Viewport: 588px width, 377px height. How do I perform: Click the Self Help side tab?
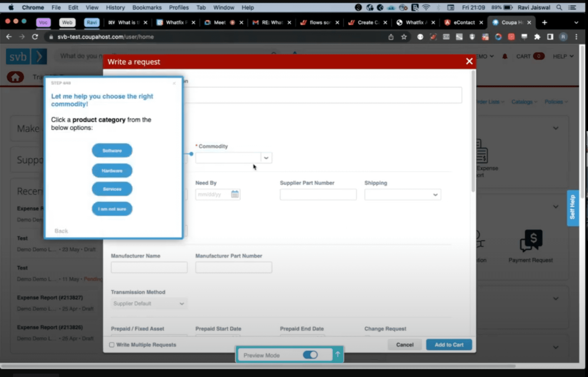572,207
